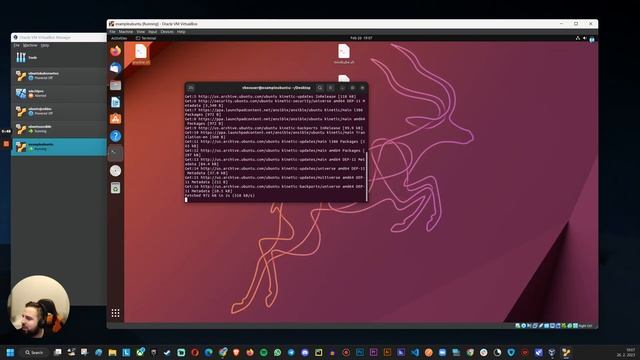640x360 pixels.
Task: Open the Help menu of the VM window
Action: coord(181,31)
